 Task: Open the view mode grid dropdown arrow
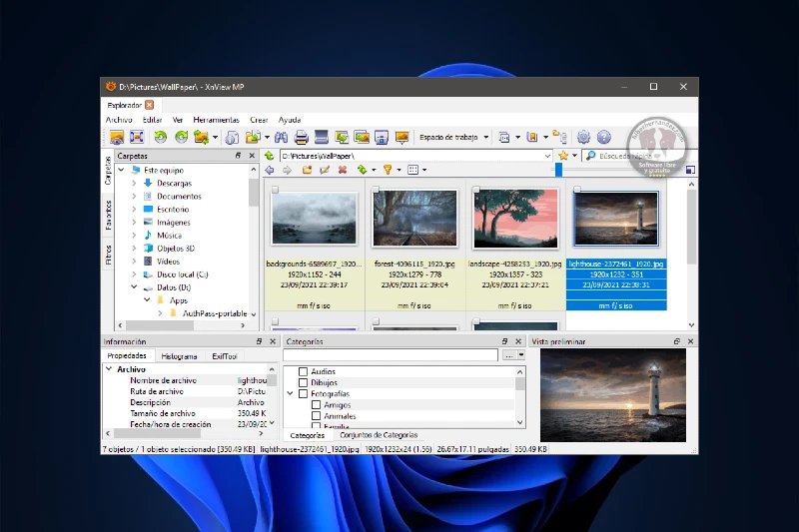click(424, 170)
